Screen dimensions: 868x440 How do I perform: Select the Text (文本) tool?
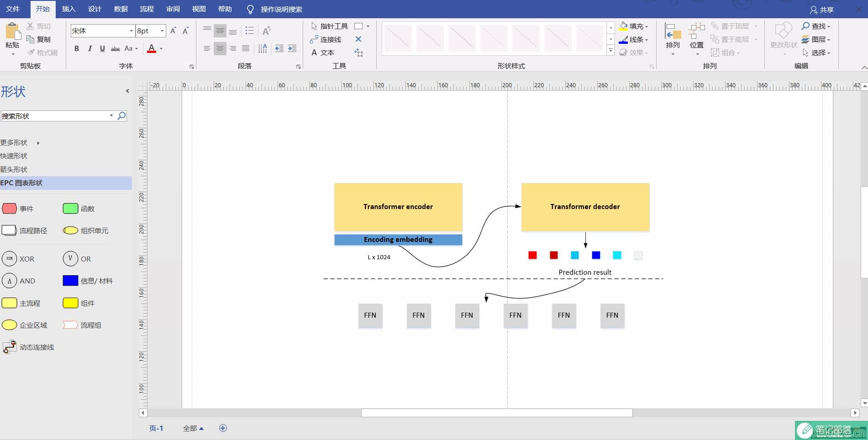pos(322,52)
